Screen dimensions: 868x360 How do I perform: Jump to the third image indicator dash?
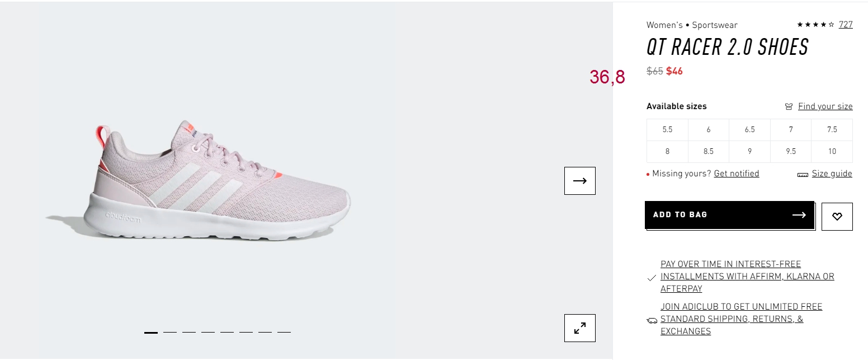click(x=189, y=332)
